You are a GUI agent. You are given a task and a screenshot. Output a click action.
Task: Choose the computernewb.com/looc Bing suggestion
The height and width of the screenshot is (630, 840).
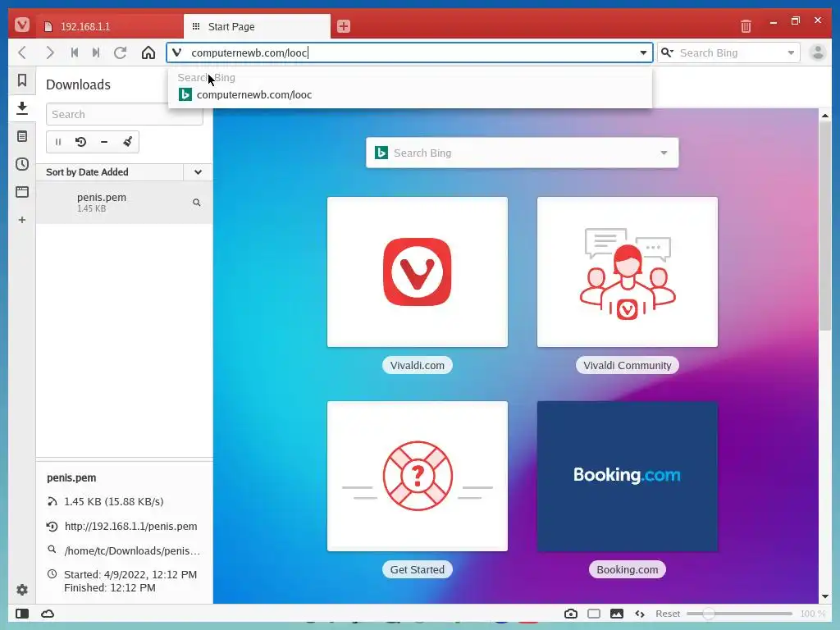[410, 95]
